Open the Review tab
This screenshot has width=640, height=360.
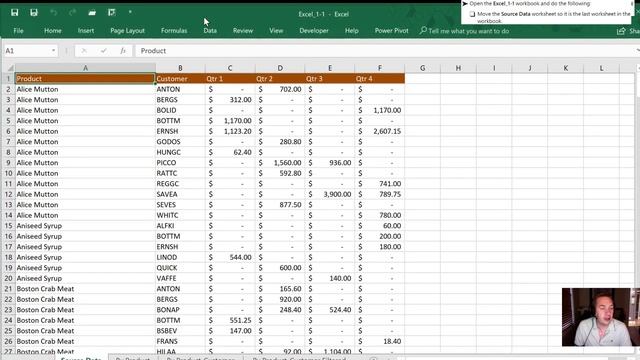click(243, 31)
